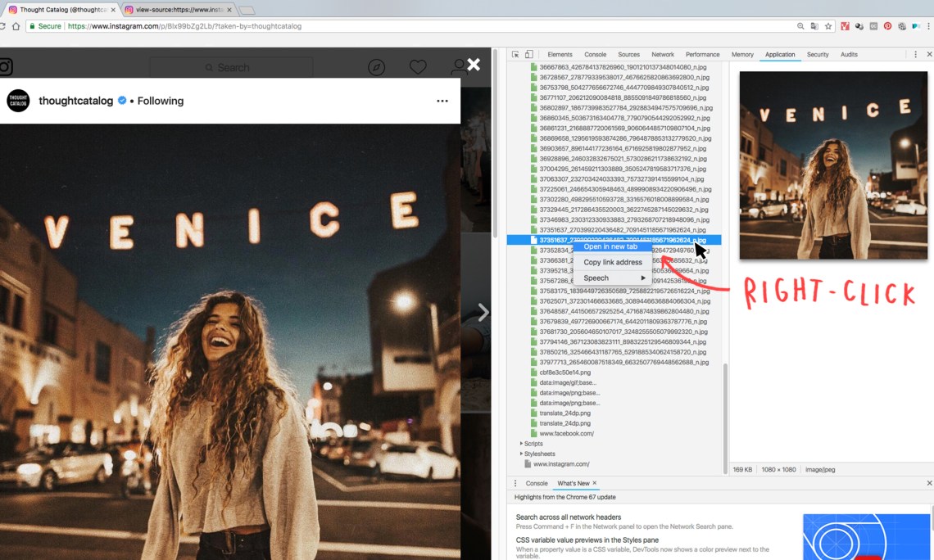Click the Pinterest extension icon
Viewport: 934px width, 560px height.
(887, 26)
